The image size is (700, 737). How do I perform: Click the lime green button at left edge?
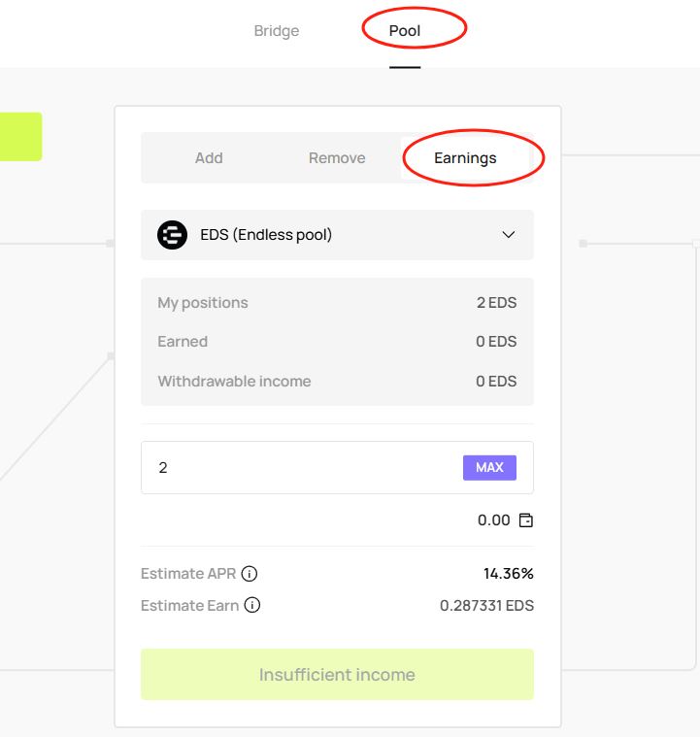pos(20,136)
